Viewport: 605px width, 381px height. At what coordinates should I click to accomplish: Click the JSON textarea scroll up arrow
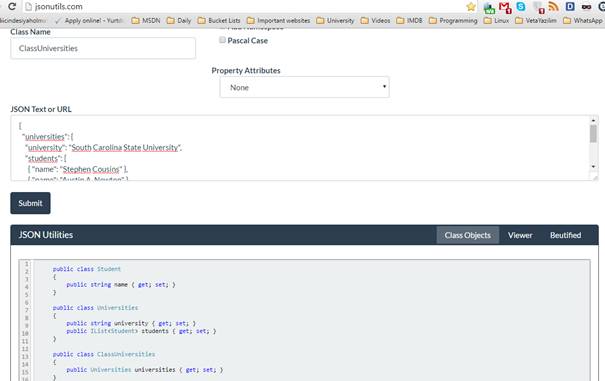(x=593, y=120)
